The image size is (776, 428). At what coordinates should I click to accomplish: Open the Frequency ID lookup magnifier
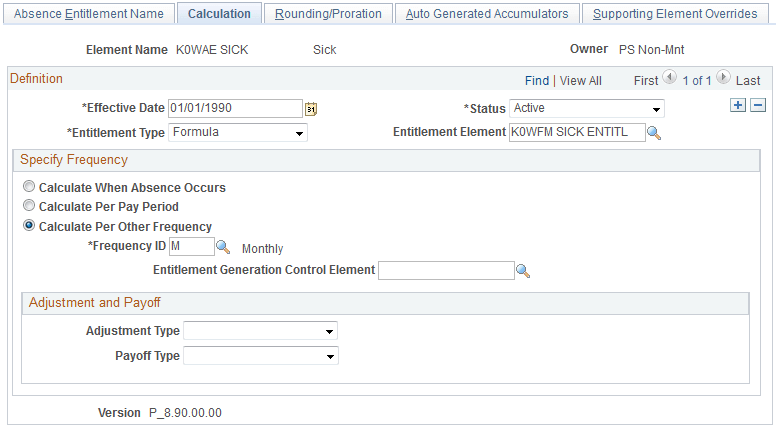(x=224, y=248)
